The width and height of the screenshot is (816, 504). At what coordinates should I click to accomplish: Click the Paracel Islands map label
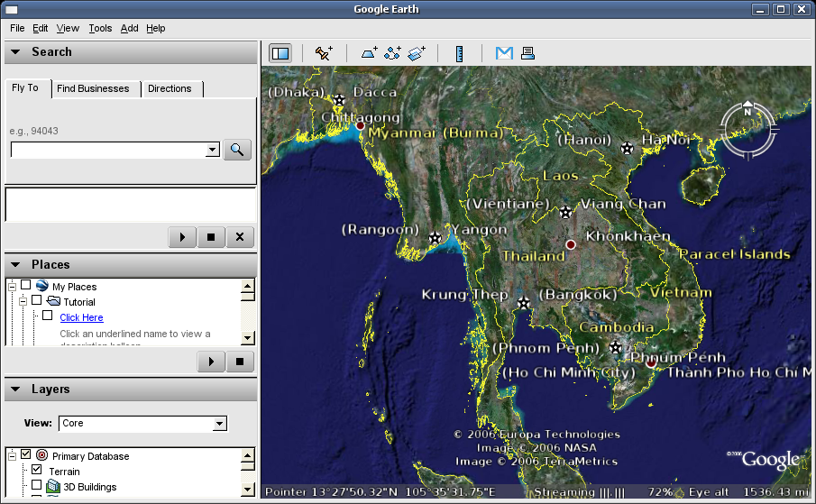735,254
